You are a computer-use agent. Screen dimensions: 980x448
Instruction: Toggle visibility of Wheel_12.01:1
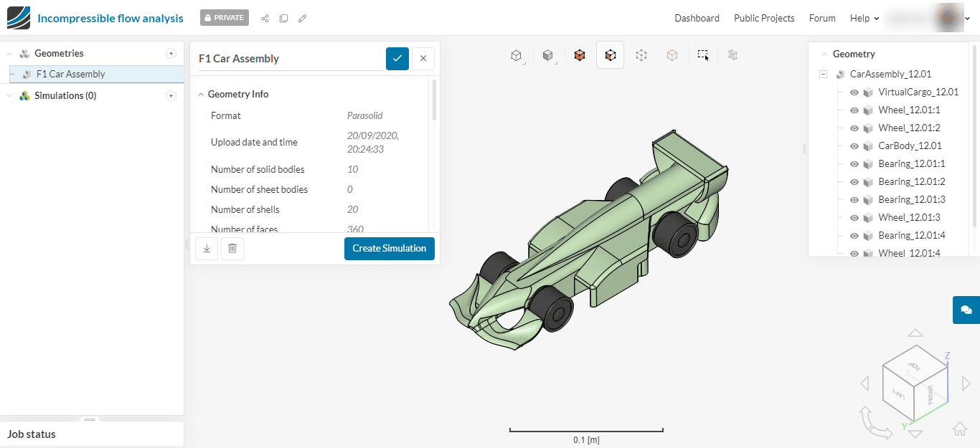coord(854,110)
